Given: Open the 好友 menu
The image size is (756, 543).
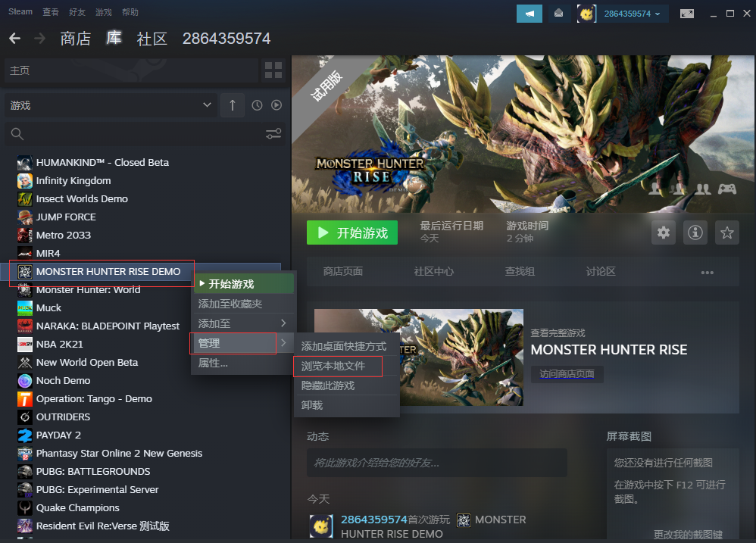Looking at the screenshot, I should pyautogui.click(x=77, y=12).
